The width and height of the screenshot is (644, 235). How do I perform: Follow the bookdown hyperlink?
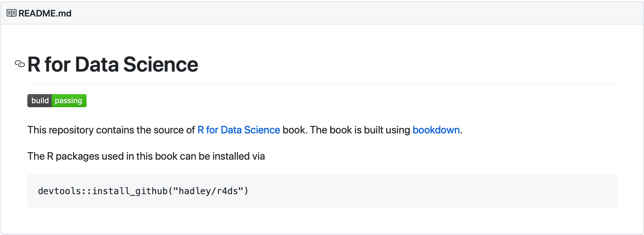(436, 130)
